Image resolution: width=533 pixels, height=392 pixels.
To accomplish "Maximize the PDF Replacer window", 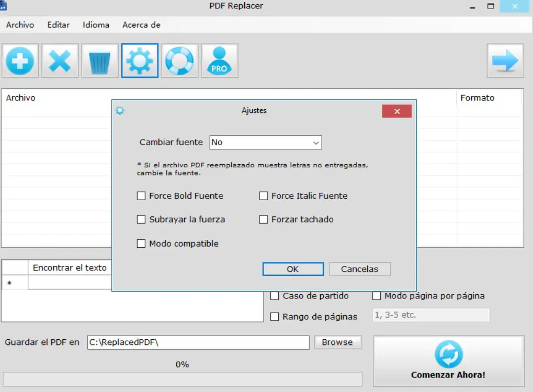I will coord(491,6).
